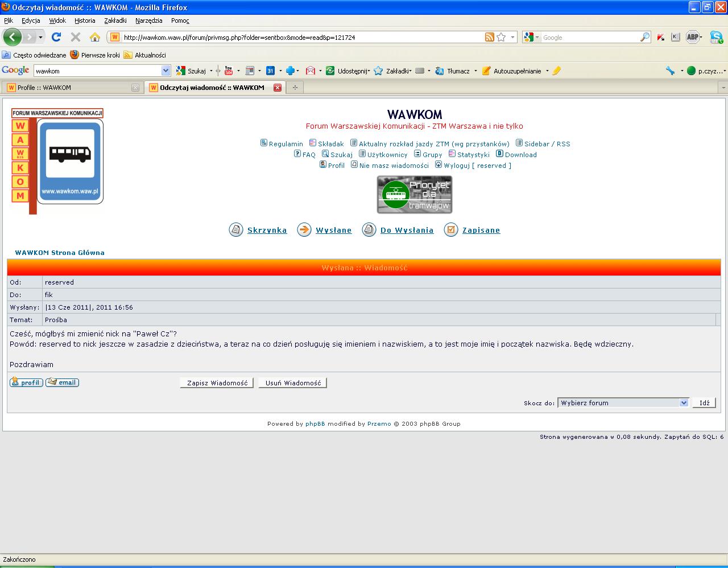Click the Adblock Plus ABP icon
The image size is (728, 568).
pos(692,37)
